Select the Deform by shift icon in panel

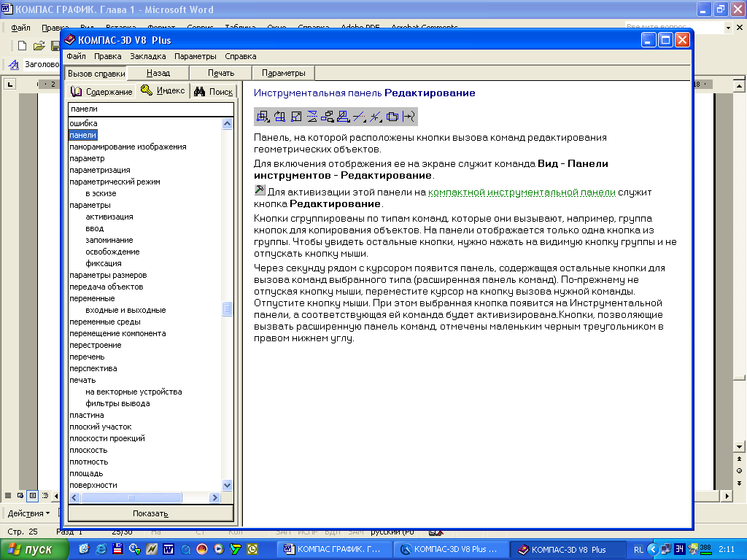[344, 117]
